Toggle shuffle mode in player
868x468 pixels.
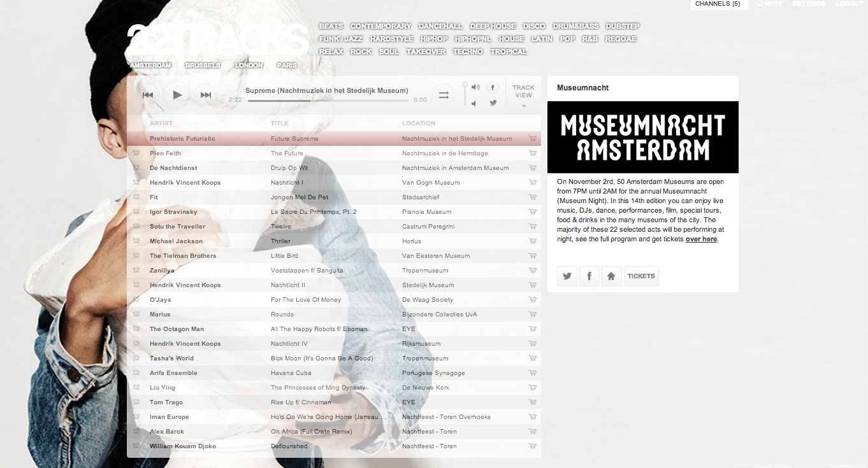coord(444,95)
